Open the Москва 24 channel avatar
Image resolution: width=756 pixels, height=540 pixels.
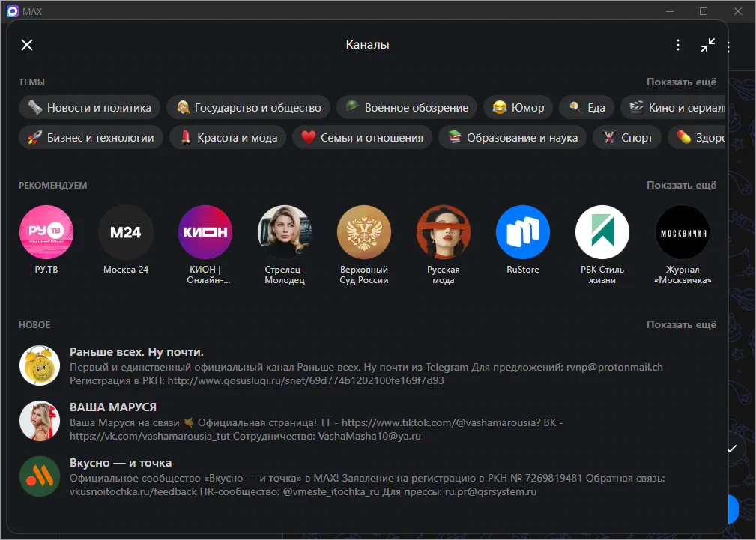(126, 232)
